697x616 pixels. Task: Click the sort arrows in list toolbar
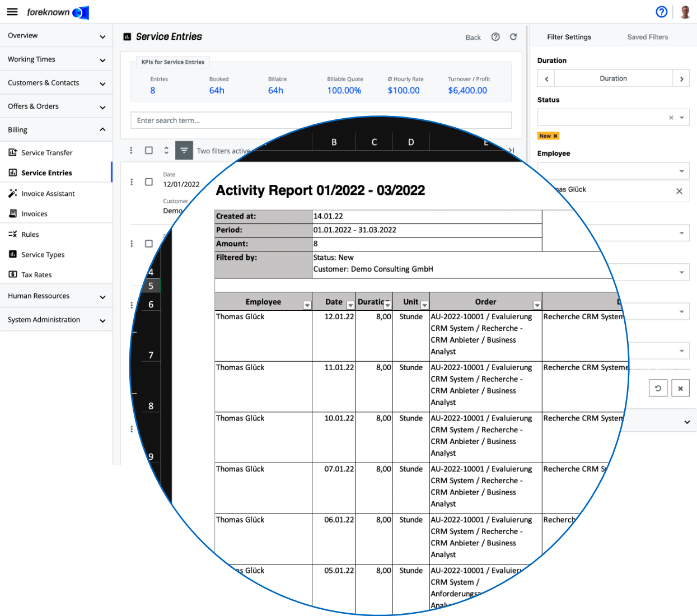point(166,151)
